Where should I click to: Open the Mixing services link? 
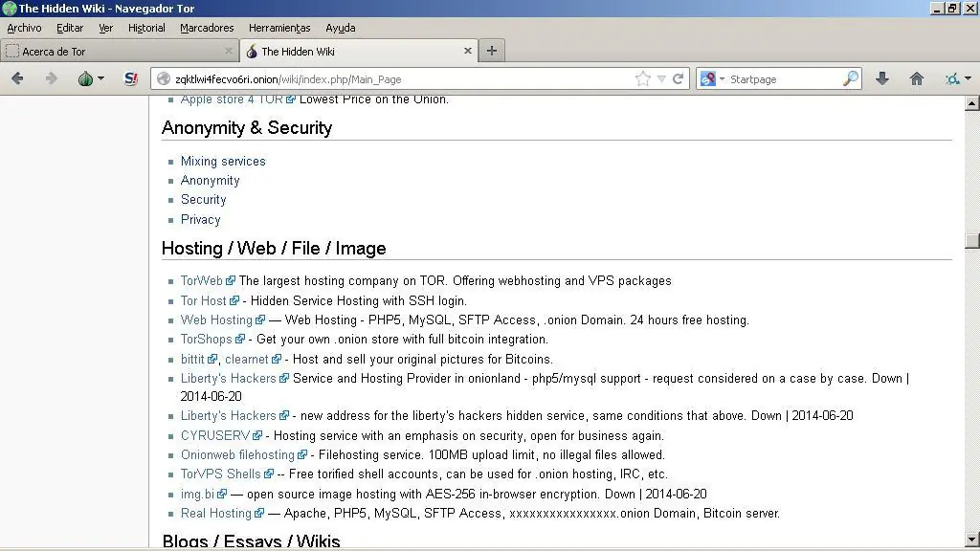click(x=223, y=161)
